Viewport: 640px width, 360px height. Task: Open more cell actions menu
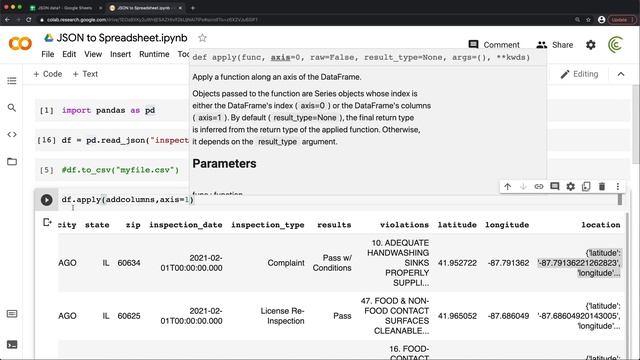pos(618,187)
